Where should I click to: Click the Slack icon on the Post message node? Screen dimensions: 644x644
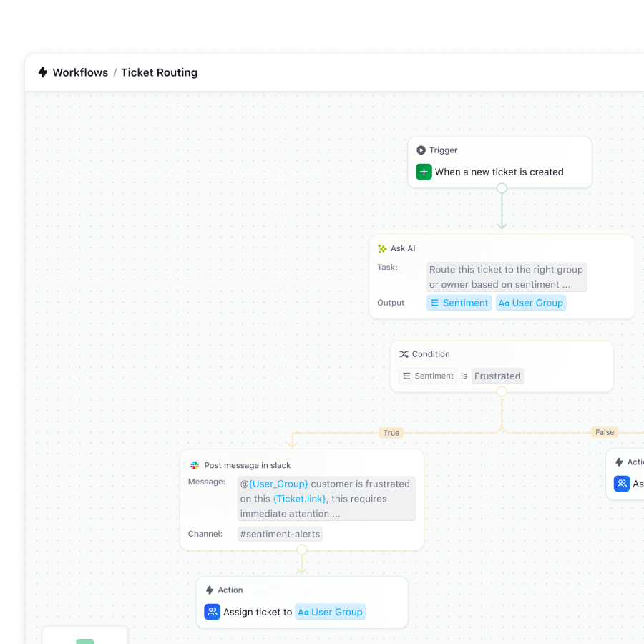(x=193, y=465)
